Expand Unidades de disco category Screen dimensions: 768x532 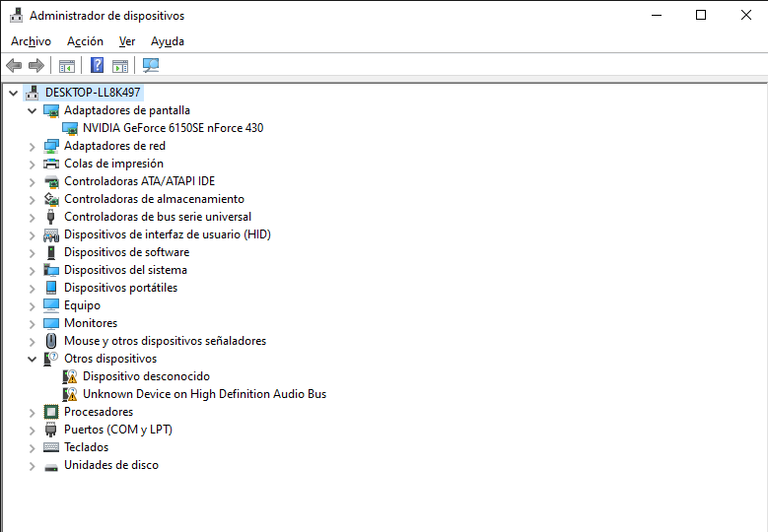pos(32,465)
